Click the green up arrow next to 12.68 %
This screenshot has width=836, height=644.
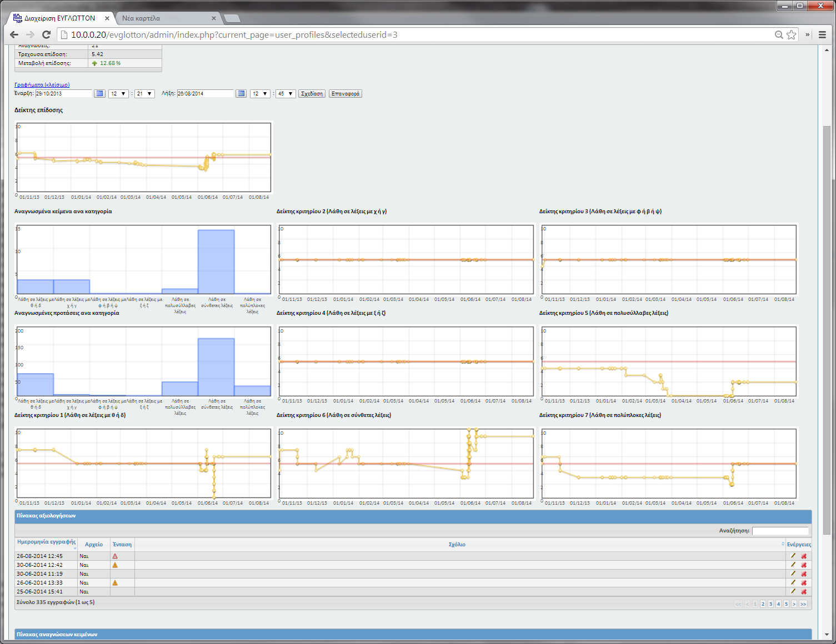click(95, 63)
